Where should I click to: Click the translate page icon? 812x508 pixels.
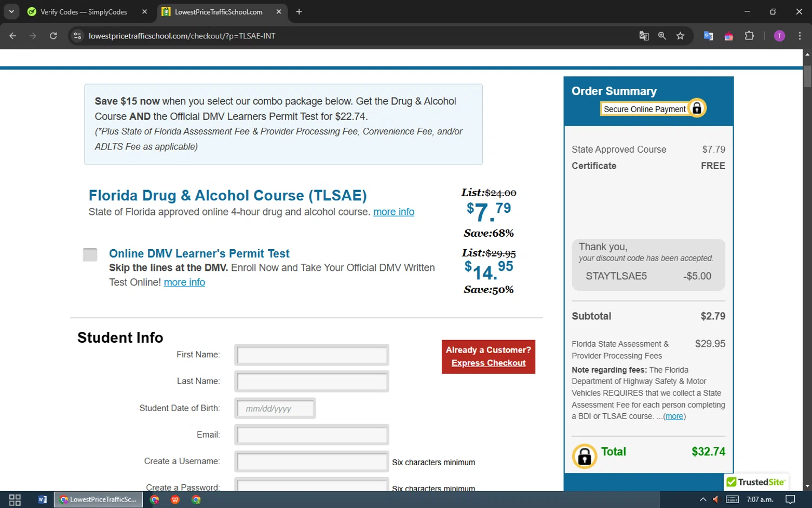click(x=644, y=36)
